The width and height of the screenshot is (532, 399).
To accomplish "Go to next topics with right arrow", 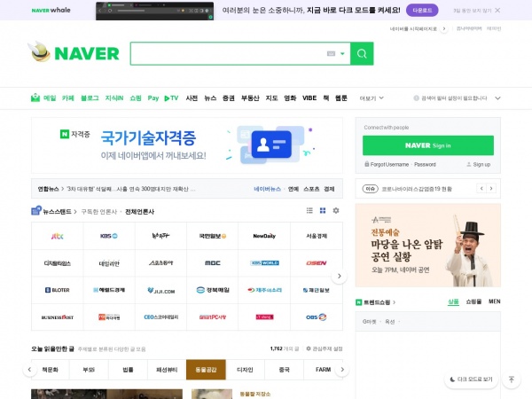I will [x=342, y=370].
